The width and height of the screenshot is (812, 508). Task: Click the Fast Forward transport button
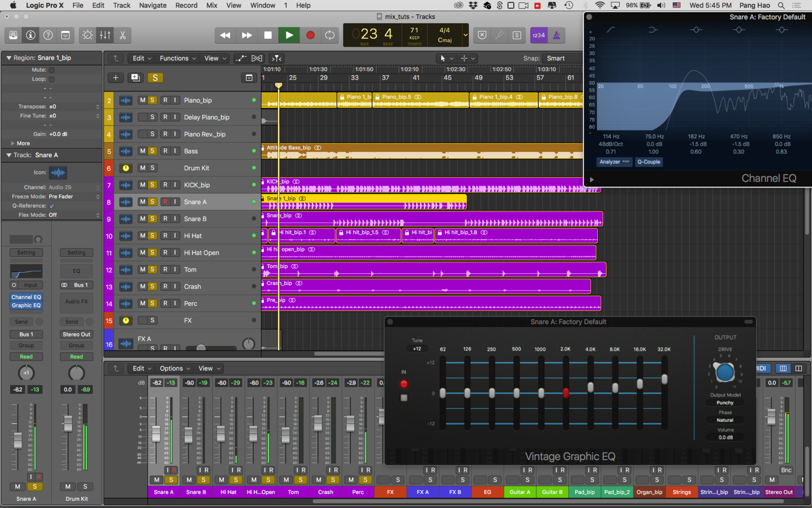point(247,35)
